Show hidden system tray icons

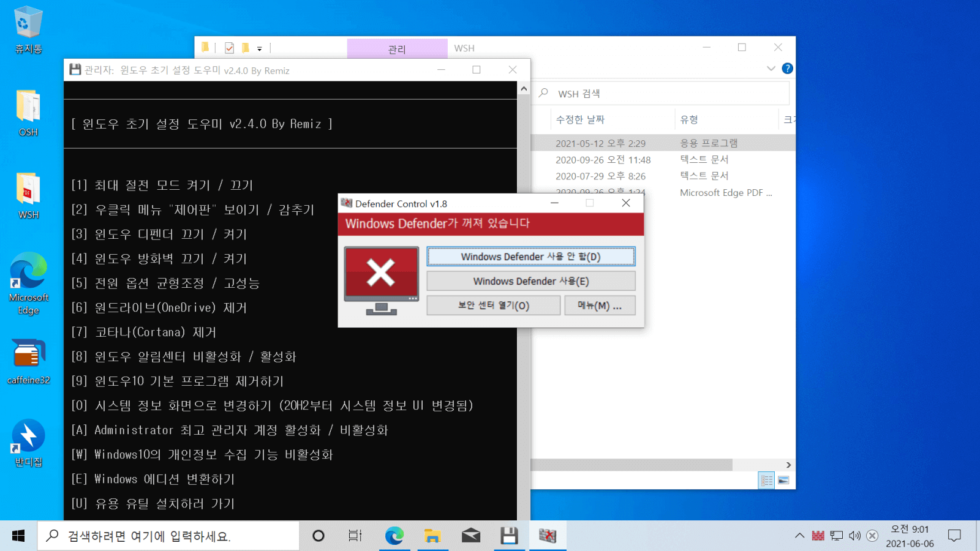coord(799,536)
